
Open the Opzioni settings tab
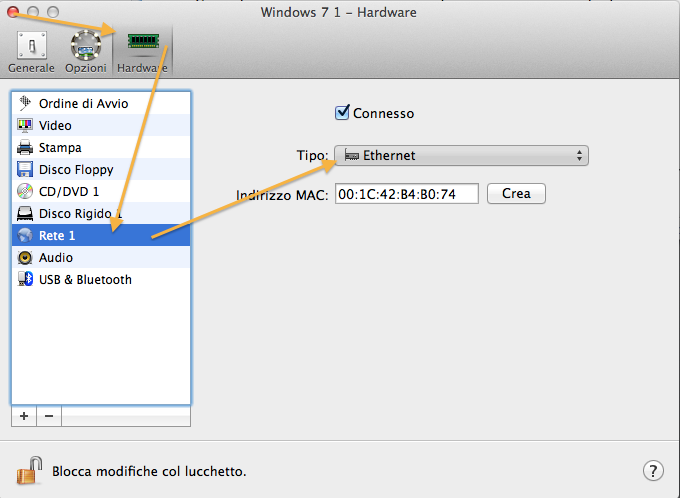[x=86, y=52]
